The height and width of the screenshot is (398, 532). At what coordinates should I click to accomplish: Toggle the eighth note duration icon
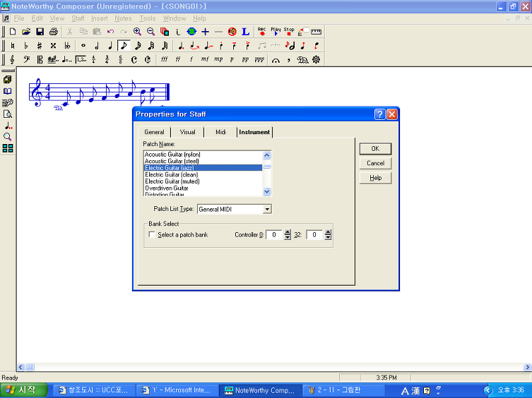124,45
